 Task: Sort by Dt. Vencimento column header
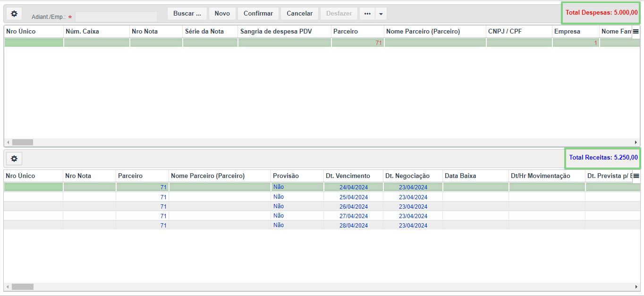pos(353,176)
